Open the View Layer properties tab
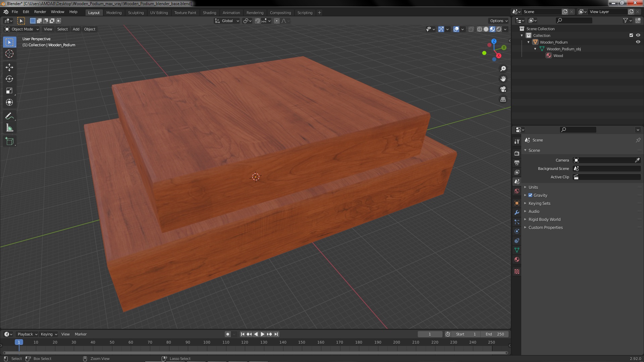The width and height of the screenshot is (644, 362). pyautogui.click(x=517, y=172)
